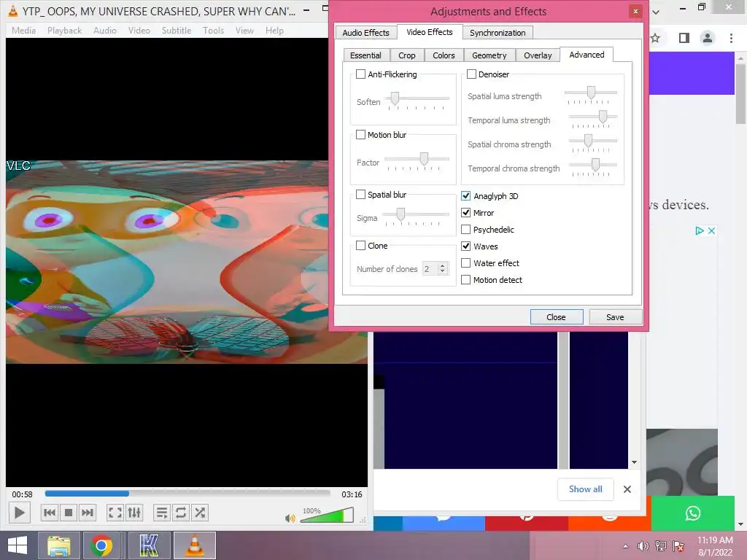Open the Geometry sub-tab

click(489, 55)
